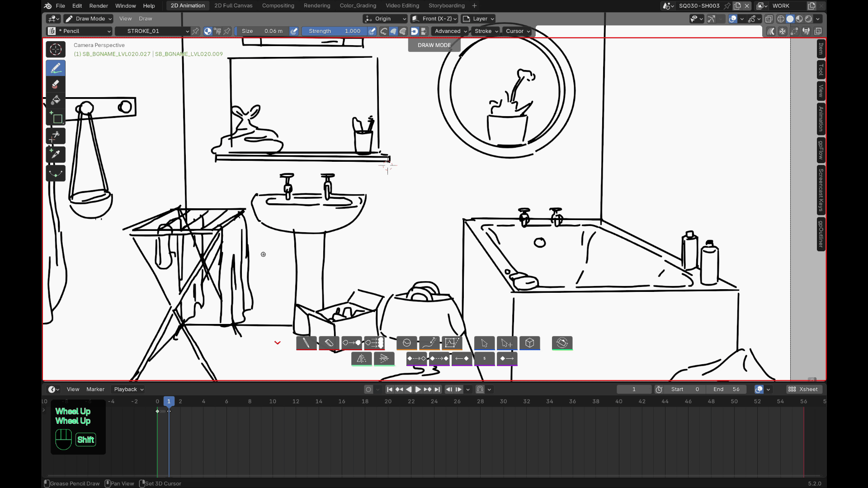The width and height of the screenshot is (868, 488).
Task: Open the Draw Mode selector dropdown
Action: (88, 19)
